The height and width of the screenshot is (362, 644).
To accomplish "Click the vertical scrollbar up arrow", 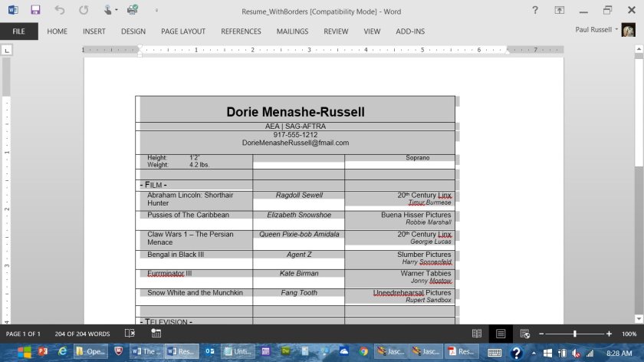I will 639,49.
